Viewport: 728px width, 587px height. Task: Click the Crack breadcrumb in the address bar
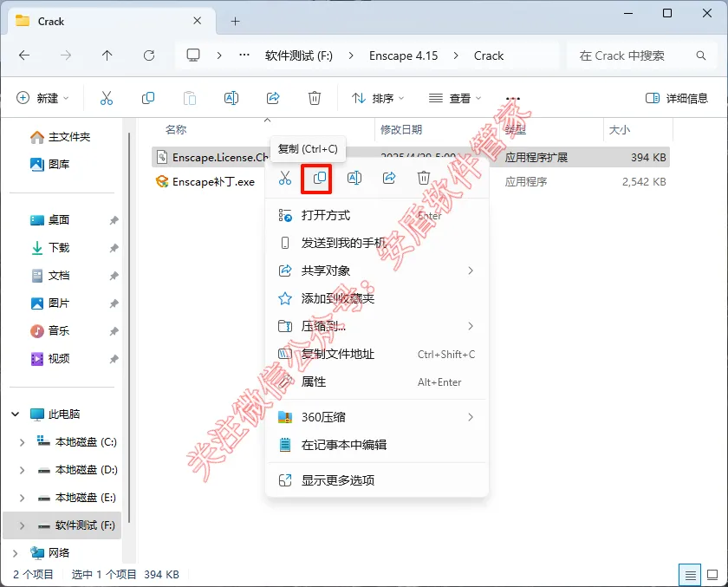coord(489,55)
